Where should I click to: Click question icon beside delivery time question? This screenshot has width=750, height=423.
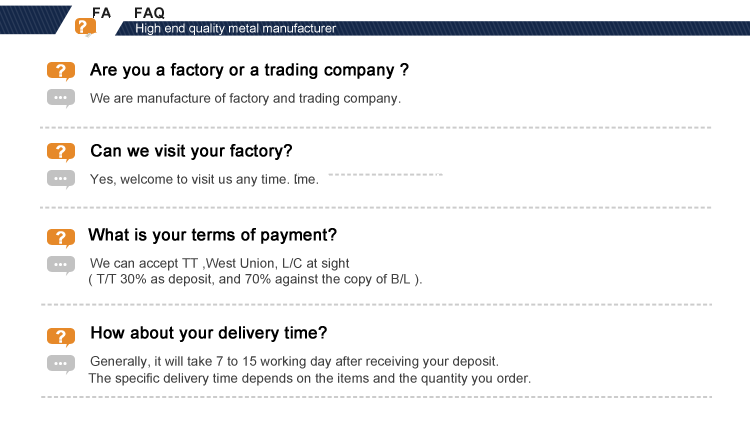61,336
